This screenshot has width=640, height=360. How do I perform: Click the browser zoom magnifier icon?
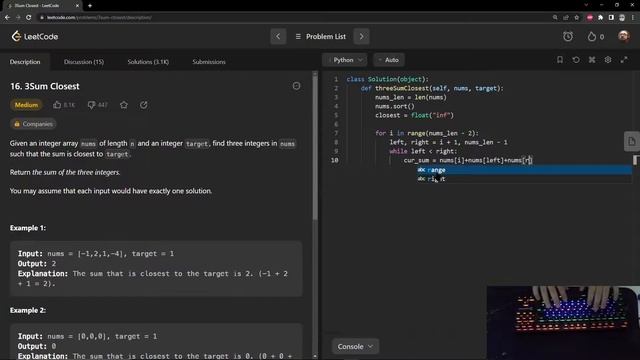pyautogui.click(x=555, y=18)
